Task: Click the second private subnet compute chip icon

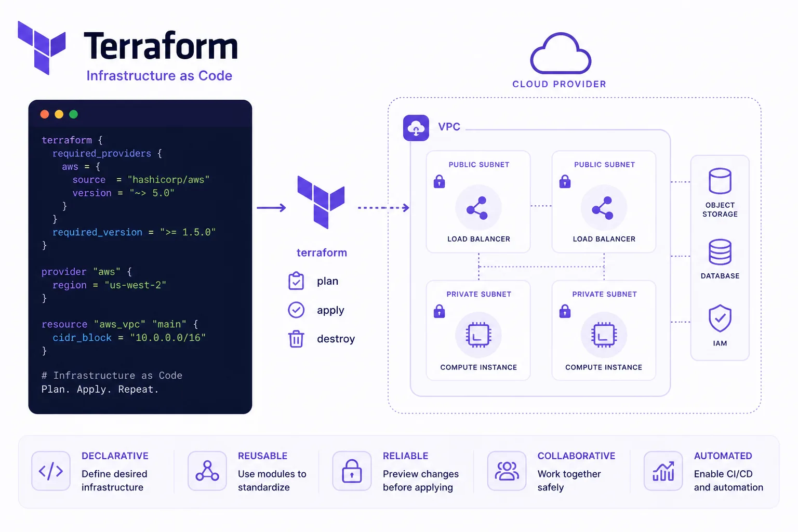Action: pyautogui.click(x=604, y=335)
